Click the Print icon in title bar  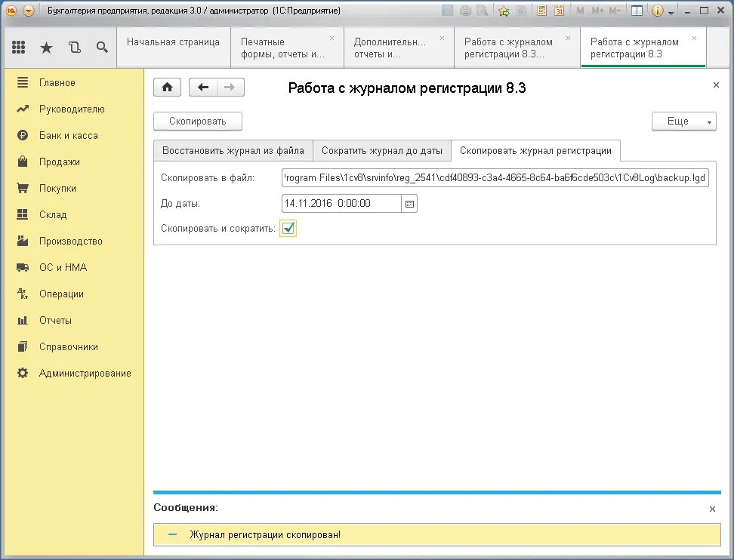(465, 11)
